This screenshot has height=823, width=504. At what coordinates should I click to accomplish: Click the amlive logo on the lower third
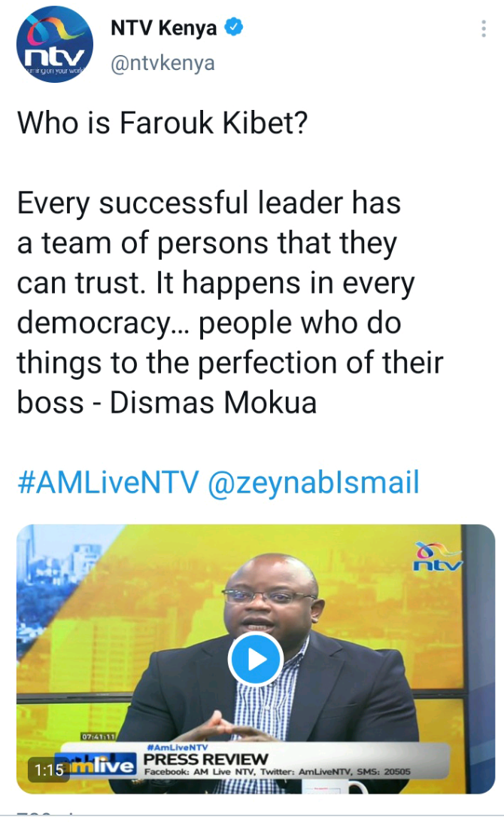103,766
